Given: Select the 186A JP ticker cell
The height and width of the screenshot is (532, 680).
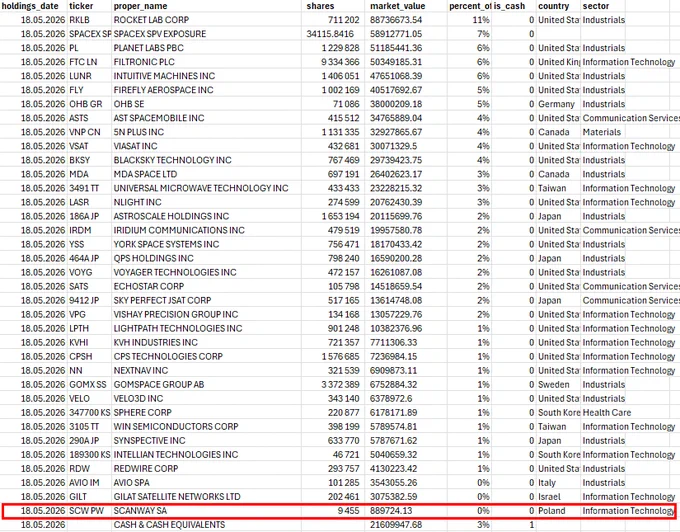Looking at the screenshot, I should (90, 216).
